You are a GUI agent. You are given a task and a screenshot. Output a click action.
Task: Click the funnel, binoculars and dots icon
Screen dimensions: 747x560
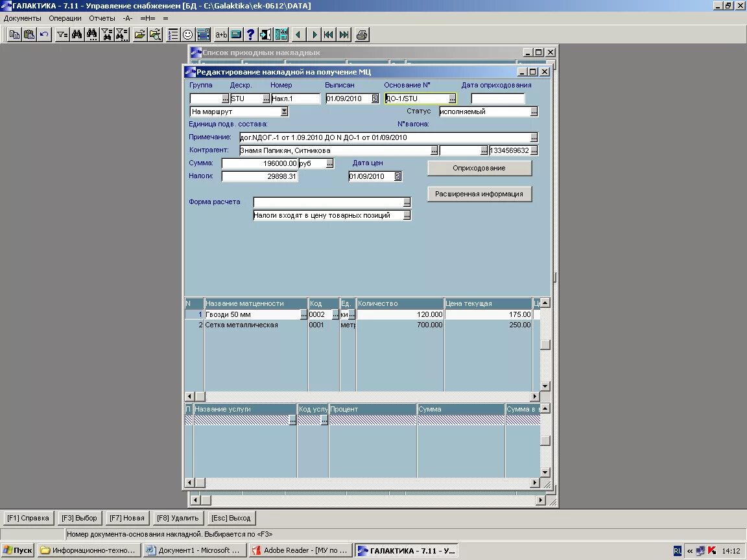(122, 34)
